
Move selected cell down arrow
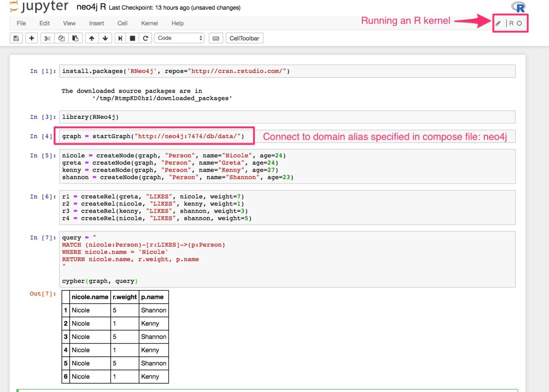click(x=105, y=38)
